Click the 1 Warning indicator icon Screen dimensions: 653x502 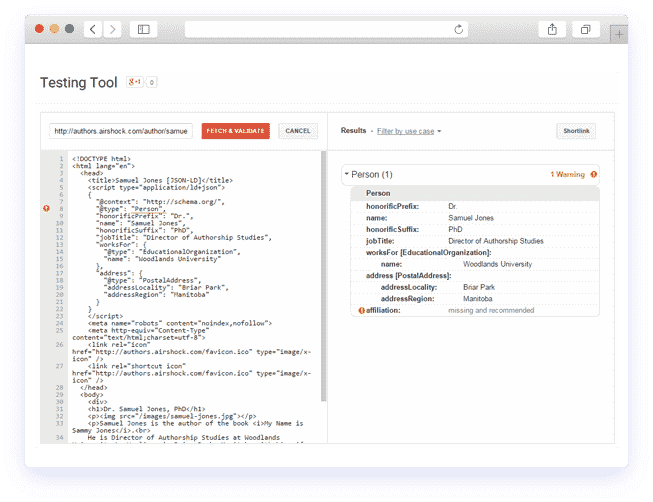[594, 175]
